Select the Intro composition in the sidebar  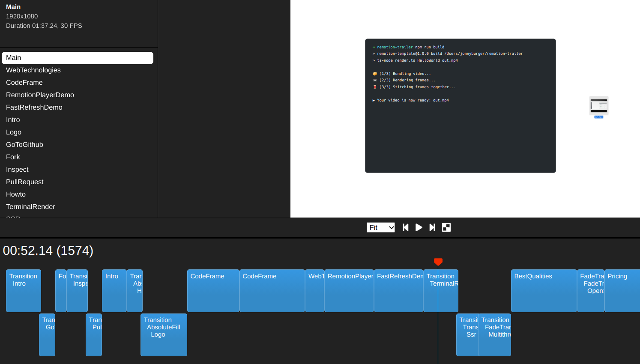coord(12,119)
